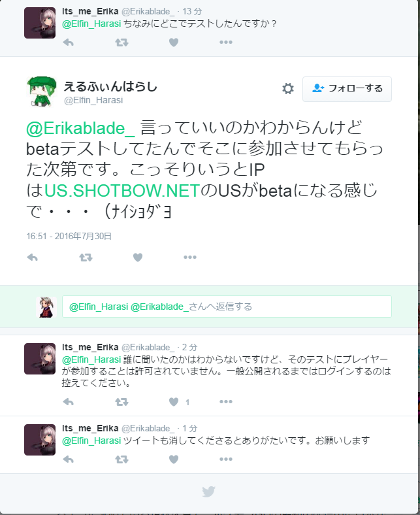The width and height of the screenshot is (420, 515).
Task: Reply to the main Elfin_Harasi tweet
Action: [x=32, y=257]
